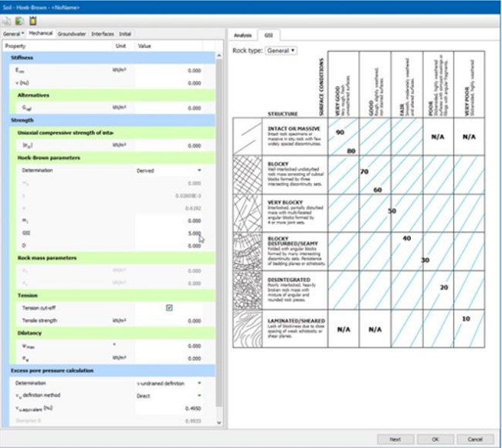The image size is (502, 448).
Task: Click the yellow clipboard paste icon
Action: point(32,21)
